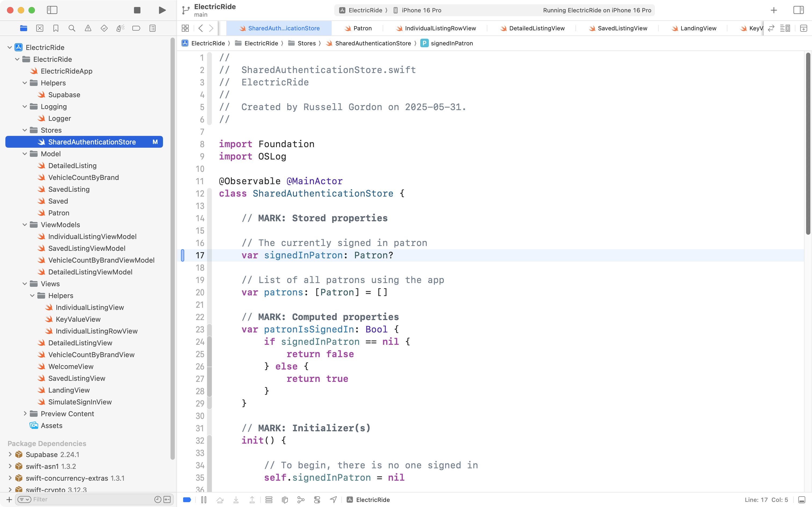Viewport: 812px width, 507px height.
Task: Stop the running ElectricRide app
Action: pyautogui.click(x=137, y=10)
